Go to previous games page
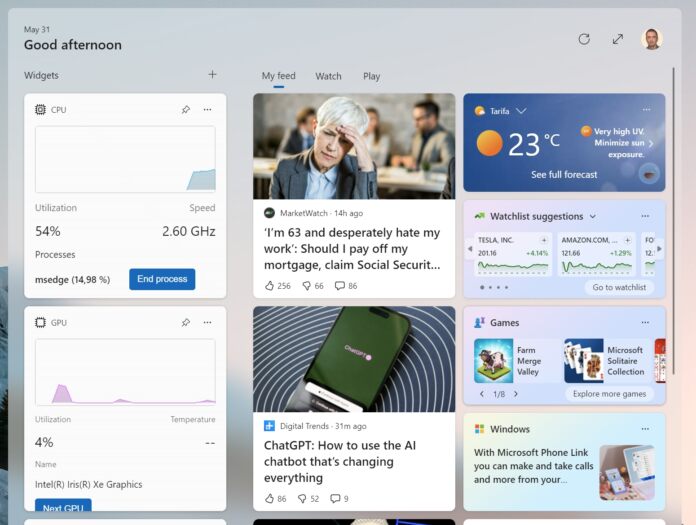The image size is (696, 525). (482, 394)
